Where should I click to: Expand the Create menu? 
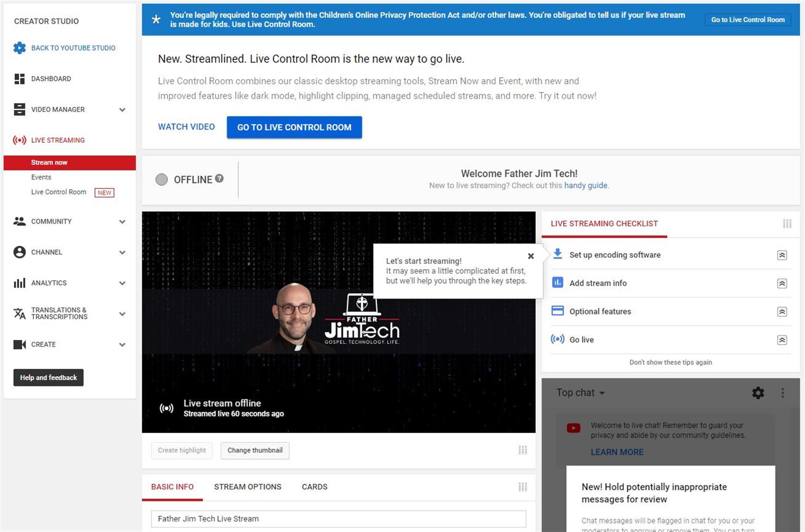click(122, 345)
